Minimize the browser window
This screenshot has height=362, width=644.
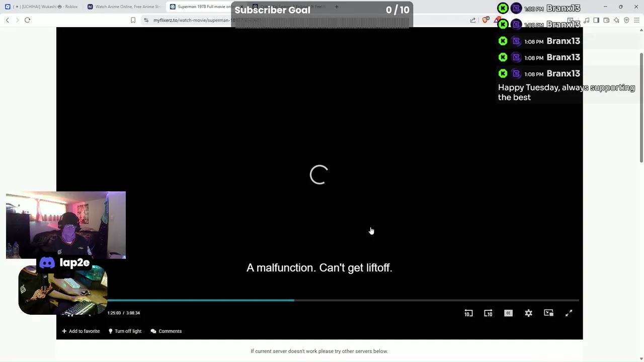coord(605,7)
